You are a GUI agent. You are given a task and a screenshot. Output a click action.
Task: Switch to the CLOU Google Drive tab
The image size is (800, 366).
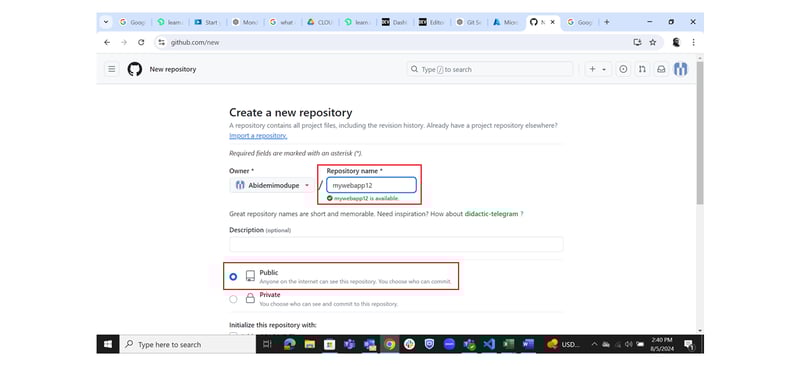(320, 22)
